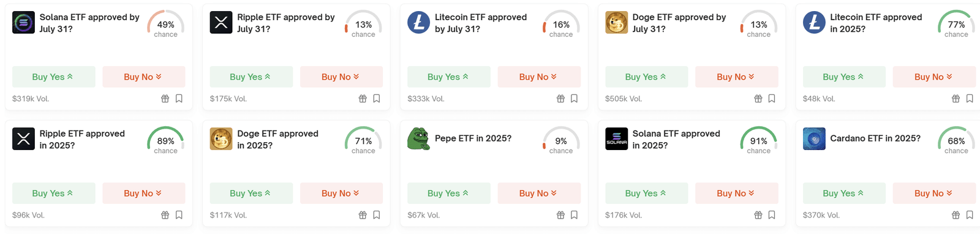Screen dimensions: 980x234
Task: Click gift icon on Solana ETF 2025 card
Action: pyautogui.click(x=758, y=215)
